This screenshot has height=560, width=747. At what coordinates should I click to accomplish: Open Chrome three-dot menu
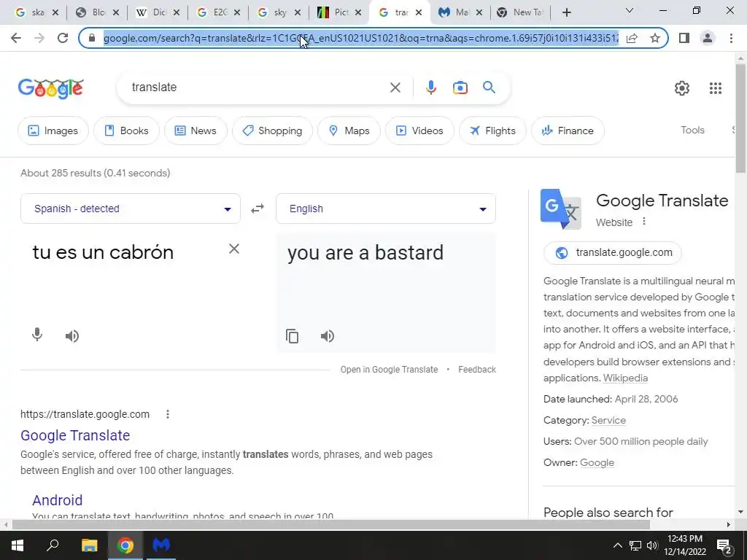click(731, 38)
